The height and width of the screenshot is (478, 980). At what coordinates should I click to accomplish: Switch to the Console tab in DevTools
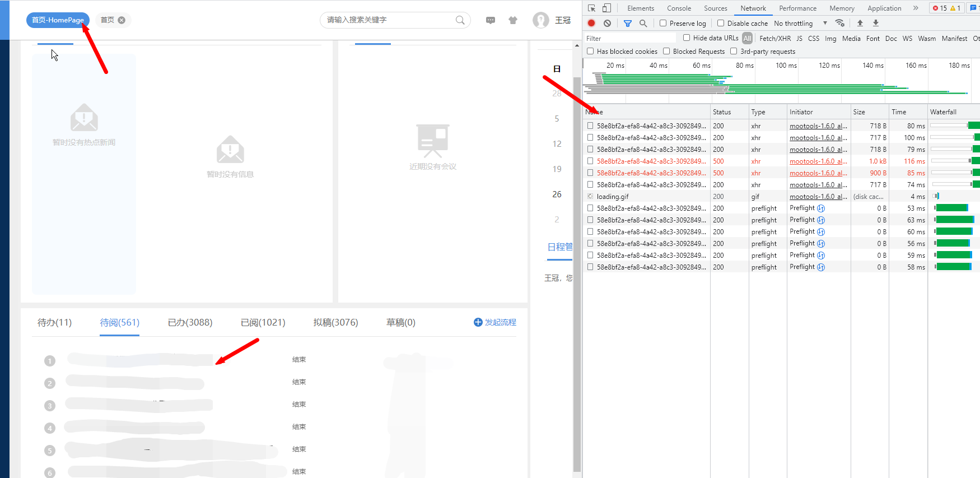[x=679, y=8]
